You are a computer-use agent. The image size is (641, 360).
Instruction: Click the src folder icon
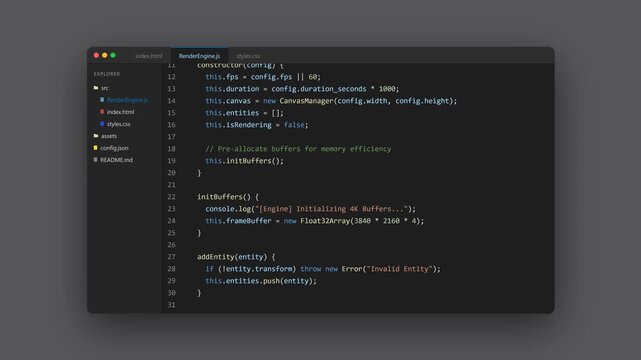tap(96, 88)
